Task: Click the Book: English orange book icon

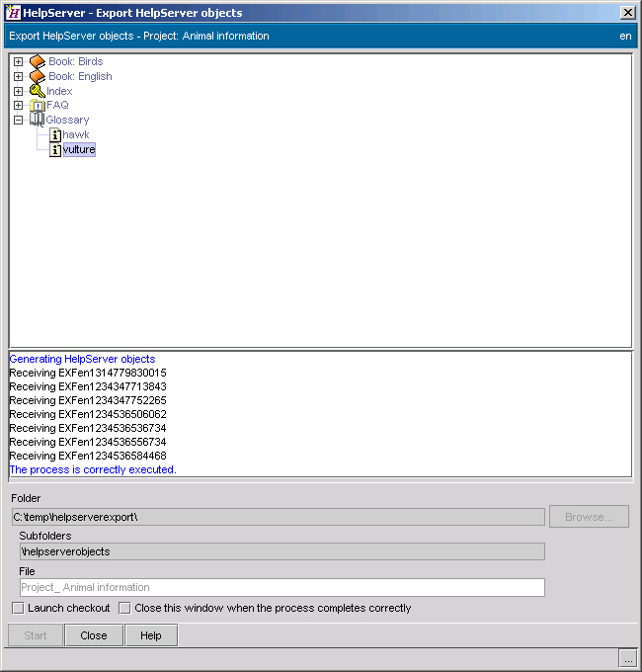Action: (x=38, y=76)
